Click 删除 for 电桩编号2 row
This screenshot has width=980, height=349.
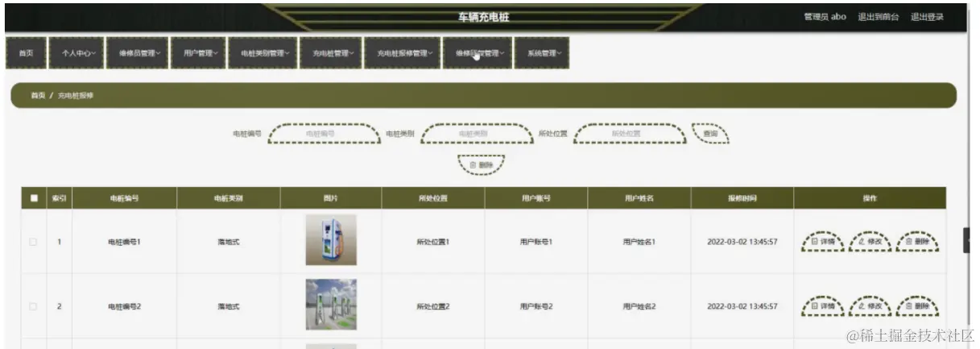(917, 306)
